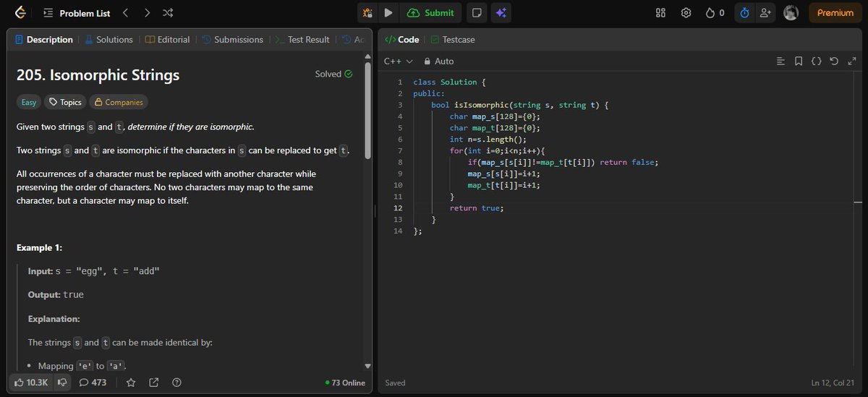Open the Problem List panel

tap(76, 13)
